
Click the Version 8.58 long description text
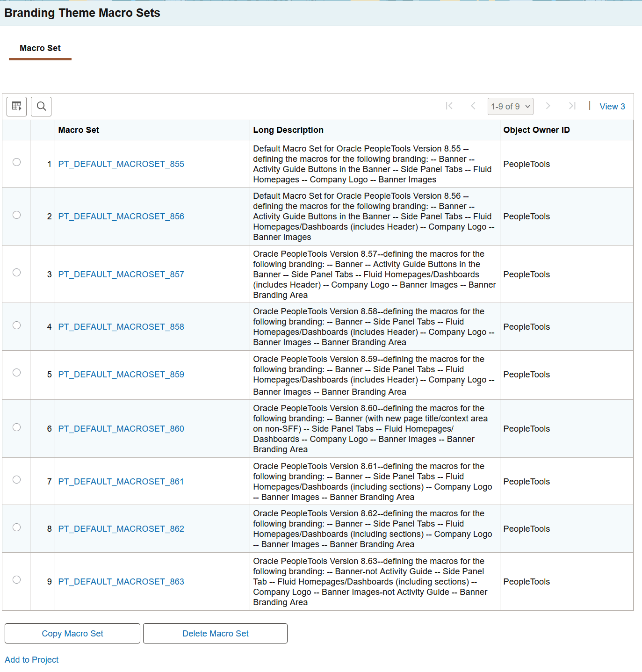[x=374, y=327]
